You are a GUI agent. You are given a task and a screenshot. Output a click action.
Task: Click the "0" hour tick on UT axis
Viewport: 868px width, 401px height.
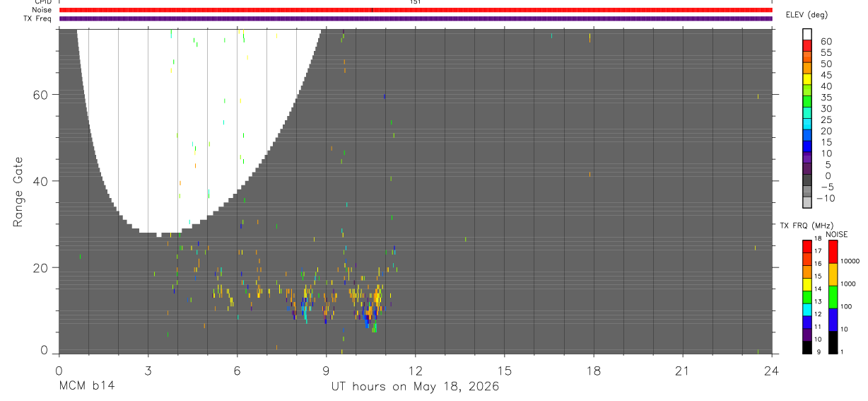pyautogui.click(x=59, y=371)
